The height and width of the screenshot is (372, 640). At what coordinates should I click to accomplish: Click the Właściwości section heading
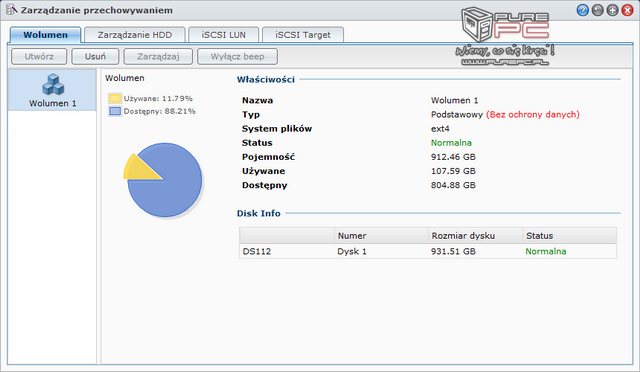[266, 79]
